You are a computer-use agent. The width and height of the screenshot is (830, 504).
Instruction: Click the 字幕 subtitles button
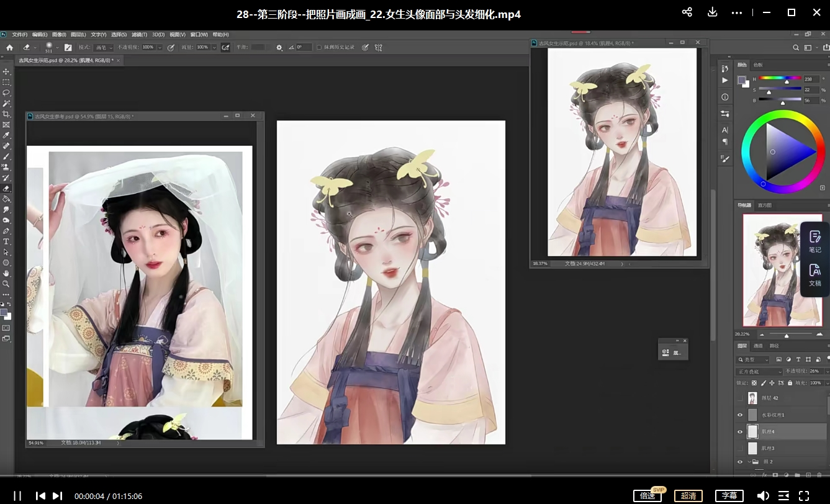[729, 495]
